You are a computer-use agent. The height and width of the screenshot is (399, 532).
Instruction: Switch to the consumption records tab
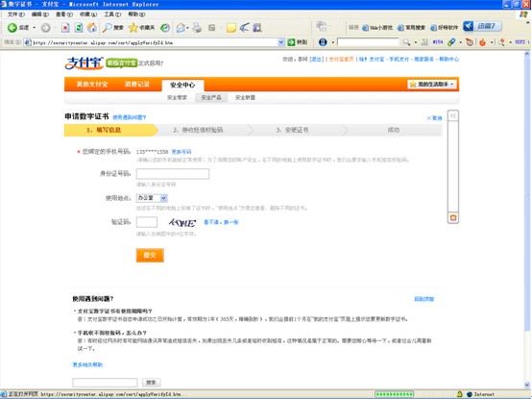136,85
